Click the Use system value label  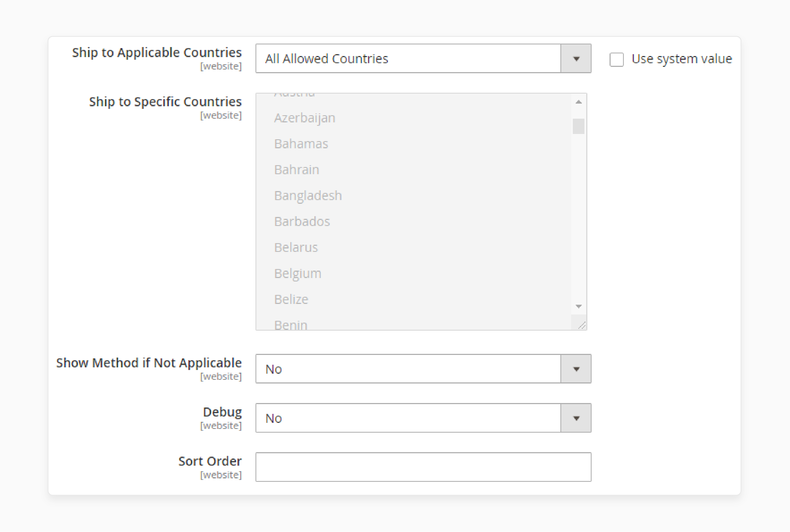click(682, 59)
